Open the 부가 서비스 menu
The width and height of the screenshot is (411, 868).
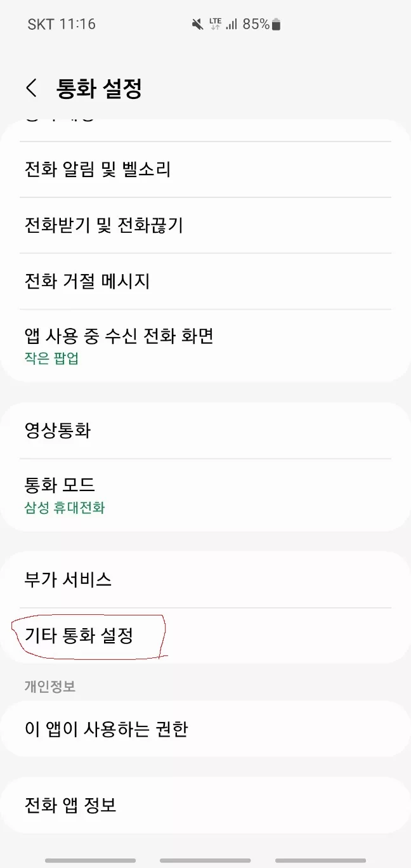coord(205,579)
